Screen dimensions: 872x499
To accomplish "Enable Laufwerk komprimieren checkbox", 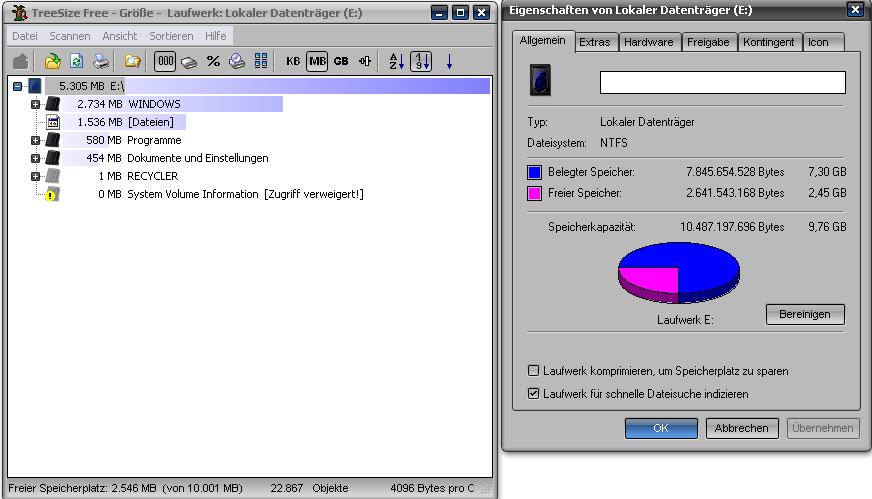I will point(533,370).
